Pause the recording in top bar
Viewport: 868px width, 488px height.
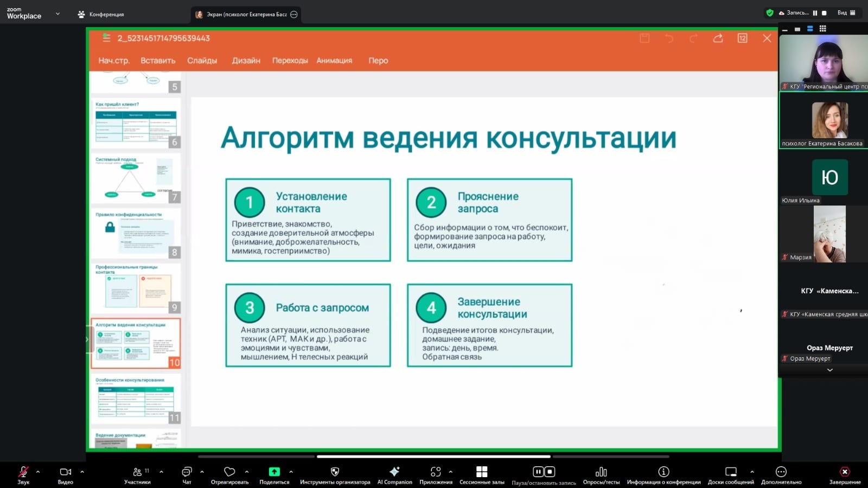(x=815, y=13)
